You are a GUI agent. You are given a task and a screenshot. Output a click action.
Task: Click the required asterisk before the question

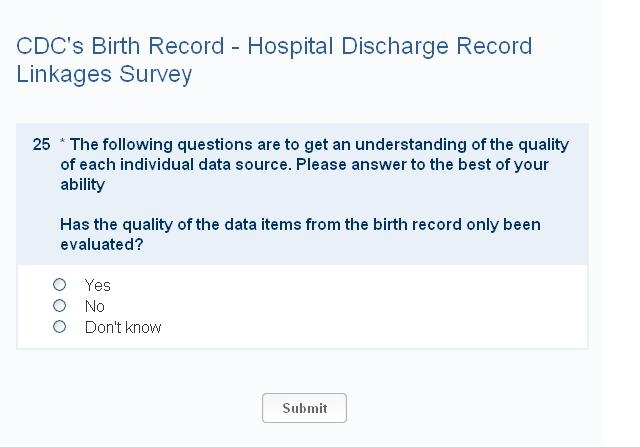click(63, 145)
